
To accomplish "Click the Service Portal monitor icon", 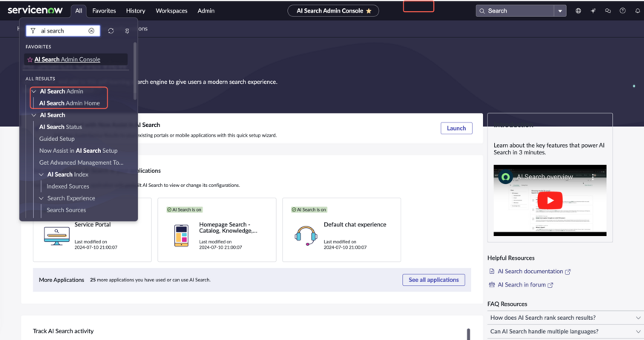I will pyautogui.click(x=56, y=236).
